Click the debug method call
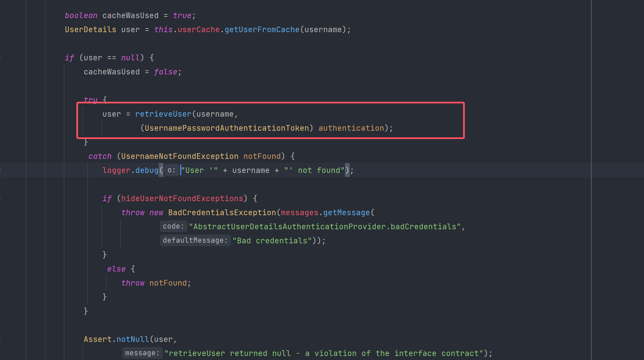This screenshot has height=360, width=644. coord(147,170)
